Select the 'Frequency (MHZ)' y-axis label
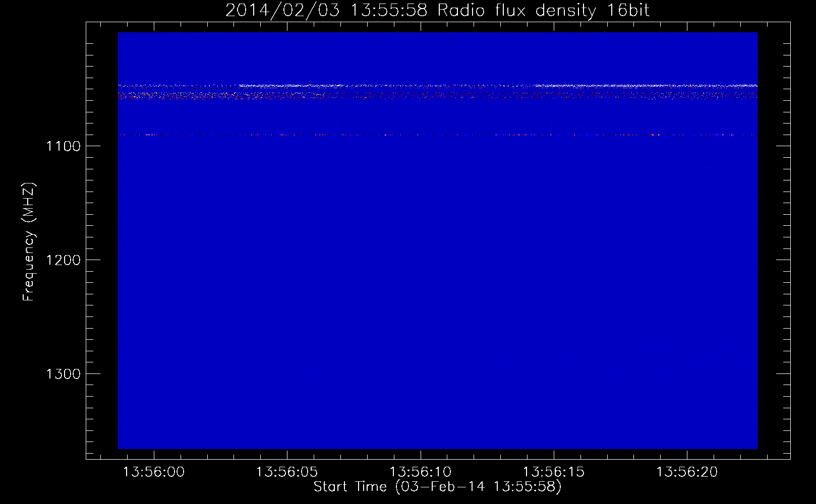 point(29,242)
